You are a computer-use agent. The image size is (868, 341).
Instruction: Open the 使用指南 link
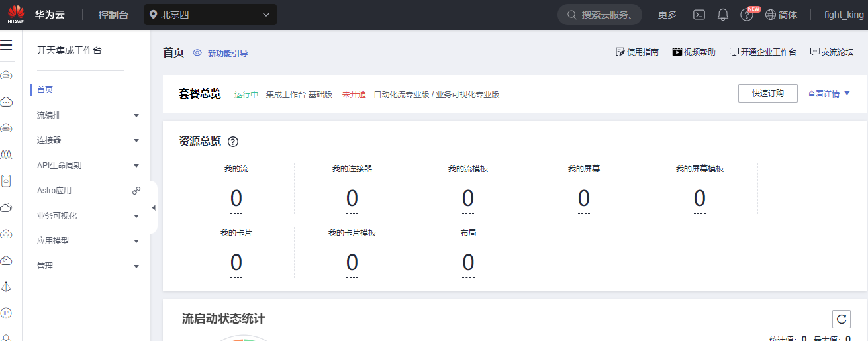point(643,52)
